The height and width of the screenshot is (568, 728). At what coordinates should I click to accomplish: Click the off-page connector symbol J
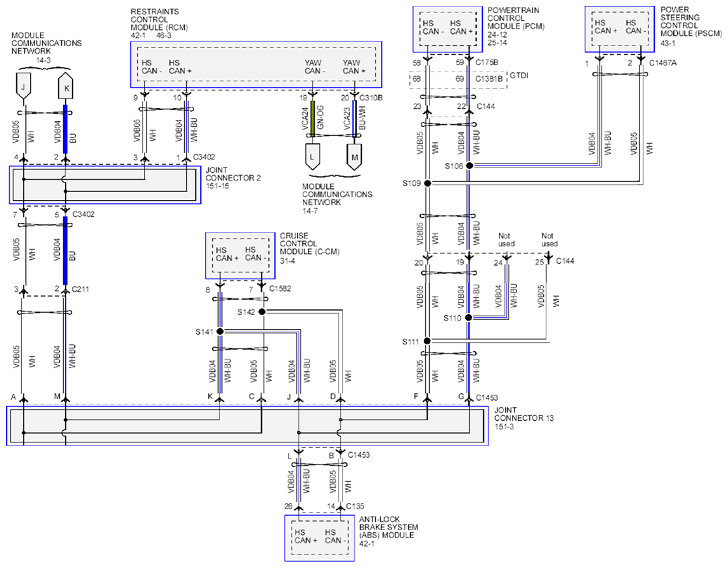coord(23,86)
